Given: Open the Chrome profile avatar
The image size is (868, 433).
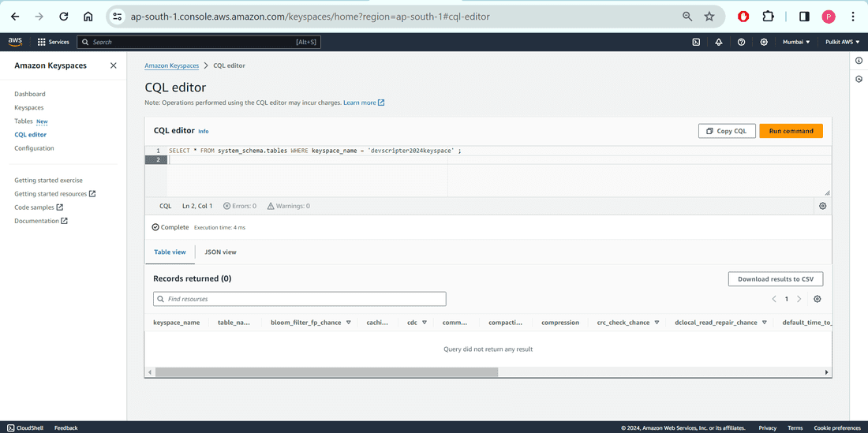Looking at the screenshot, I should point(829,17).
